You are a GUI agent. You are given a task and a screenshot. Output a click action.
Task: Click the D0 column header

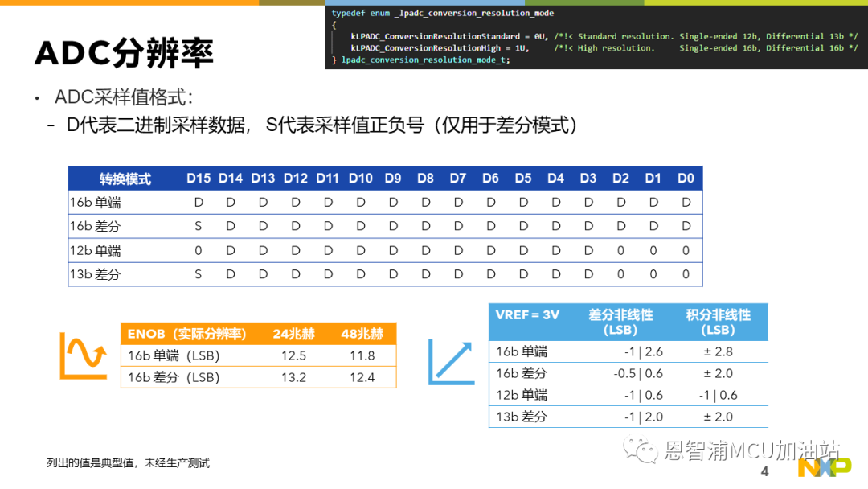686,179
